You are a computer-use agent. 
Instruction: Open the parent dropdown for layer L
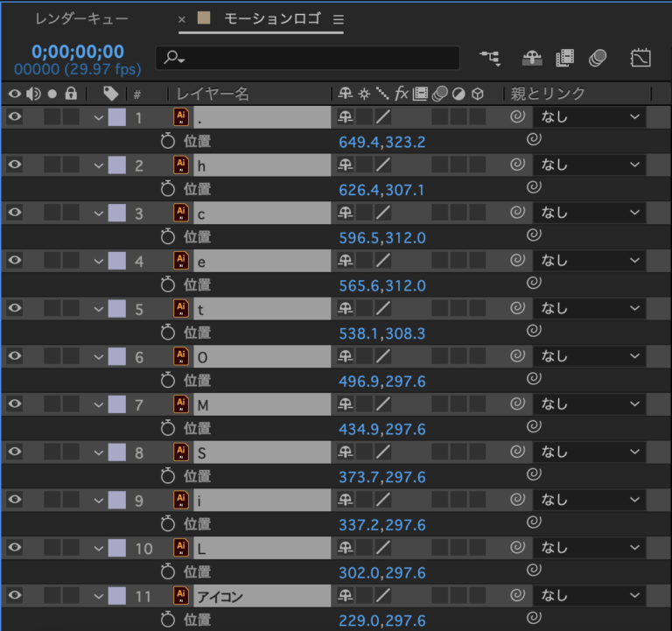coord(590,548)
